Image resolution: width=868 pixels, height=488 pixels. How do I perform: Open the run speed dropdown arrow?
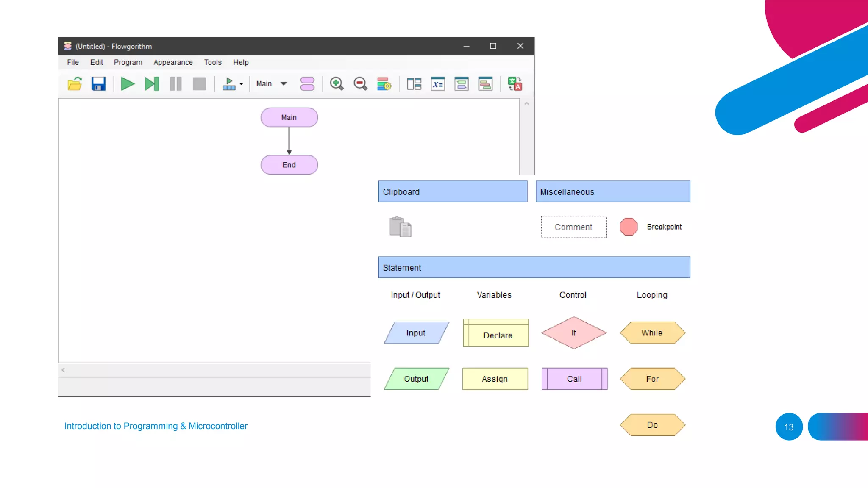(241, 84)
